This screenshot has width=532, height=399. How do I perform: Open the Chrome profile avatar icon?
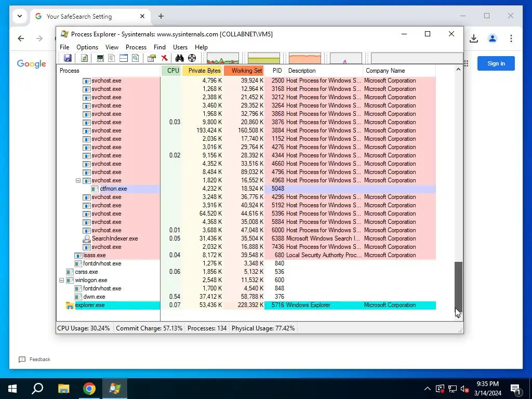493,38
